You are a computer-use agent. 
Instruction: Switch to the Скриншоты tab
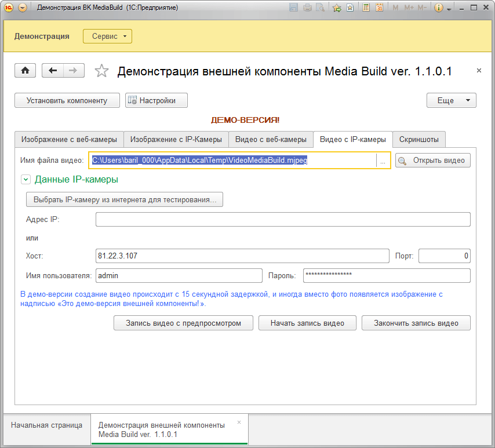[418, 140]
